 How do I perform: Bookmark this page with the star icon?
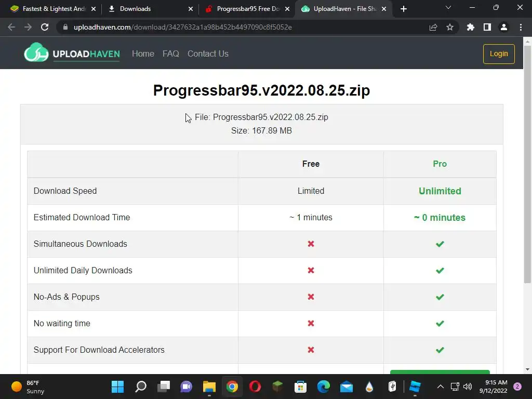tap(450, 27)
